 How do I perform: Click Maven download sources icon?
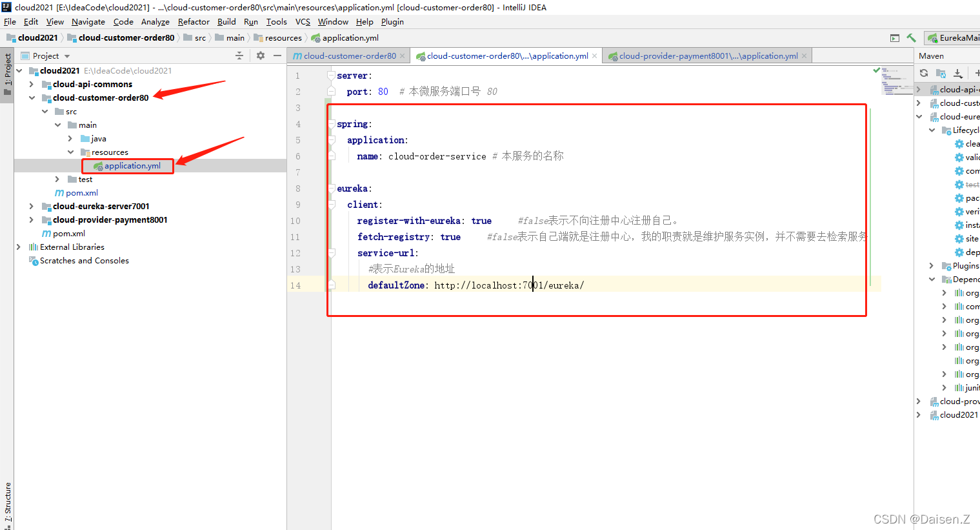click(958, 73)
